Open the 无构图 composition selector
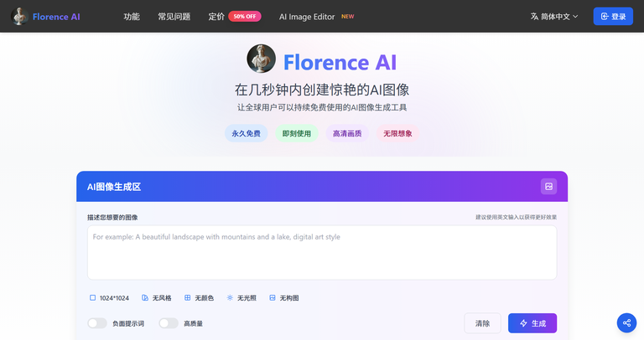 284,297
